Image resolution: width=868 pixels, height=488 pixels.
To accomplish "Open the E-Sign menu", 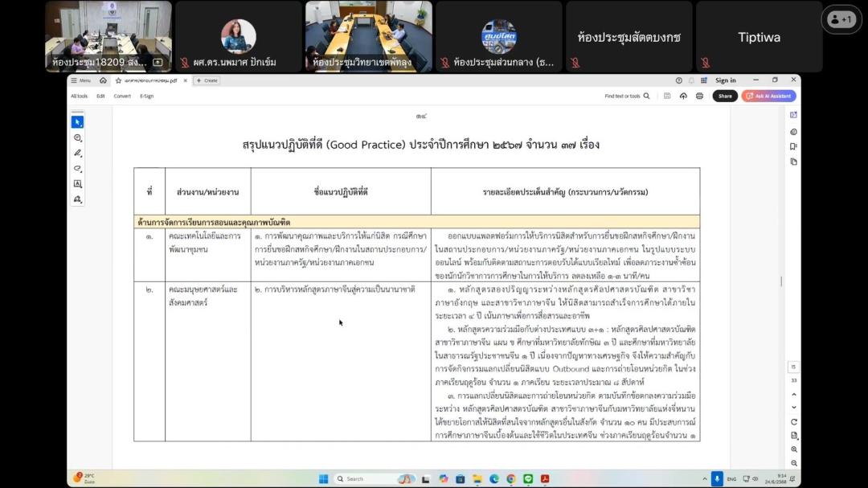I will point(147,96).
